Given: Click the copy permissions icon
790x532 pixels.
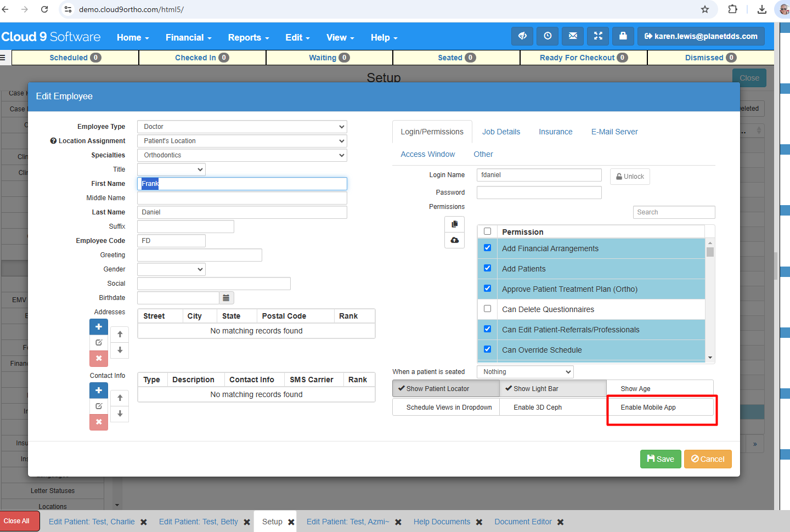Looking at the screenshot, I should 454,224.
